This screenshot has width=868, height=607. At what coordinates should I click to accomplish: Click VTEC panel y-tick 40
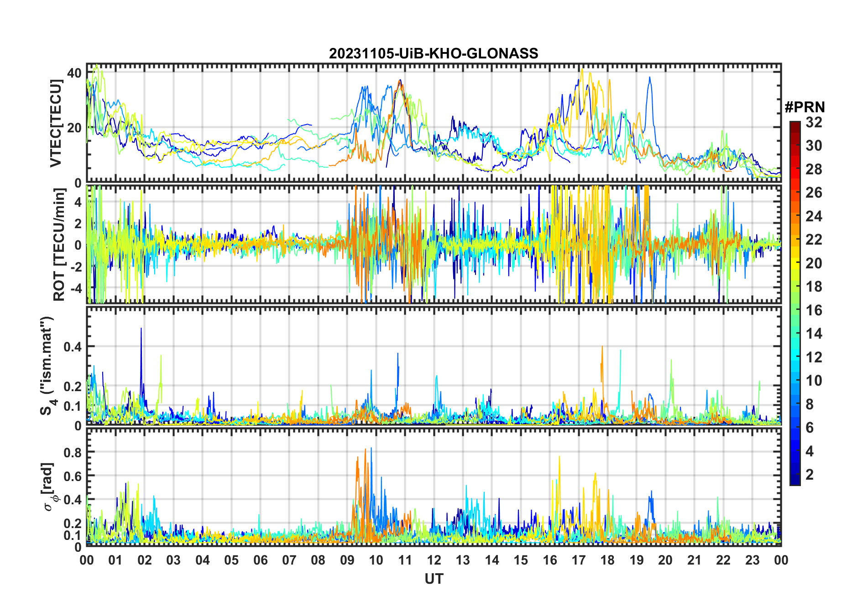[74, 73]
